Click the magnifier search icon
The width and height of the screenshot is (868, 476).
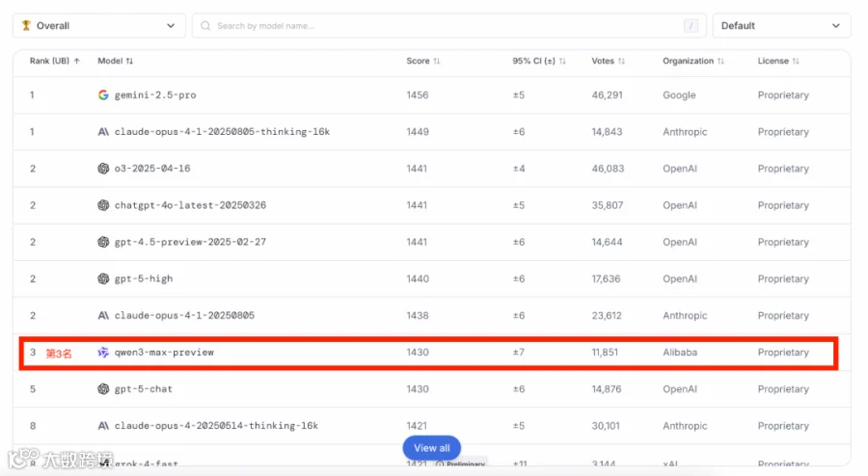[205, 25]
